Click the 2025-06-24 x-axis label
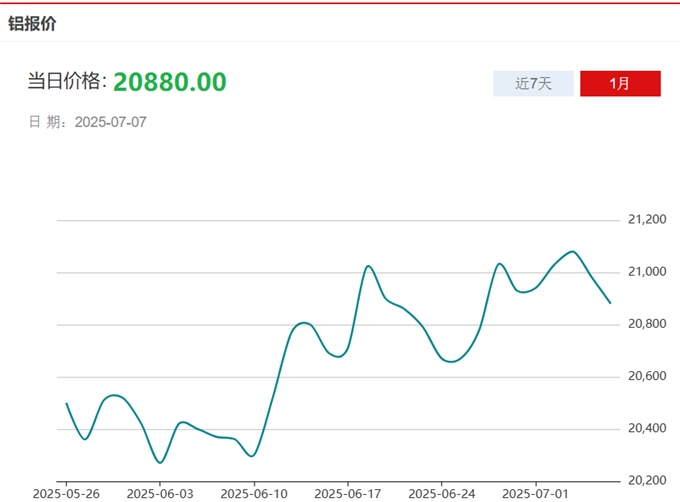 point(442,493)
